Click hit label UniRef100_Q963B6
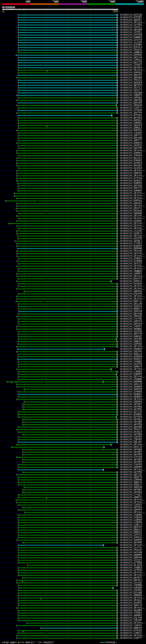 [131, 77]
